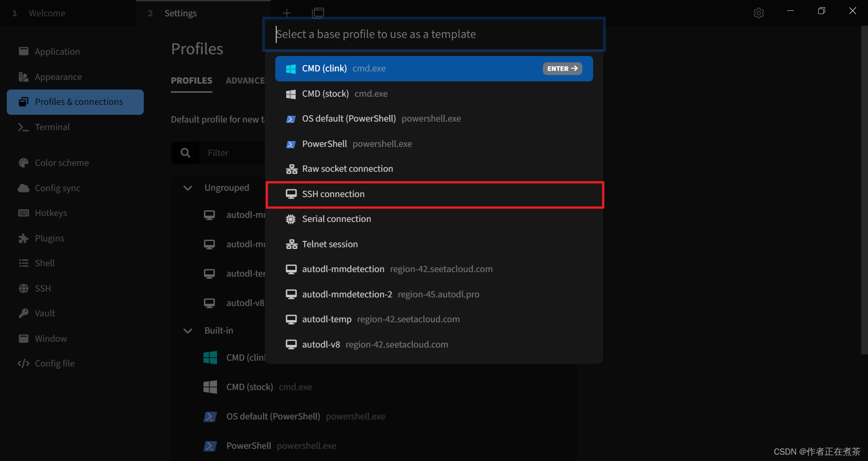Click the SSH globe icon
Image resolution: width=868 pixels, height=461 pixels.
pos(24,288)
